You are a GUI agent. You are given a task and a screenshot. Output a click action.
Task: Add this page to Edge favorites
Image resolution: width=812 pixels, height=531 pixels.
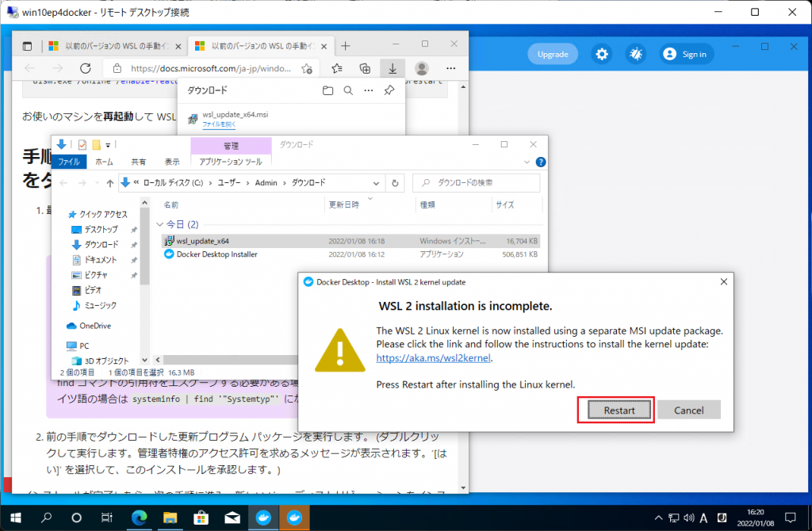tap(307, 68)
